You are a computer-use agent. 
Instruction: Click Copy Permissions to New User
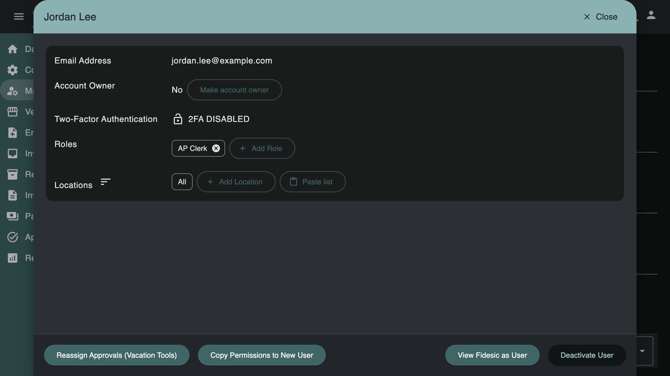coord(262,355)
